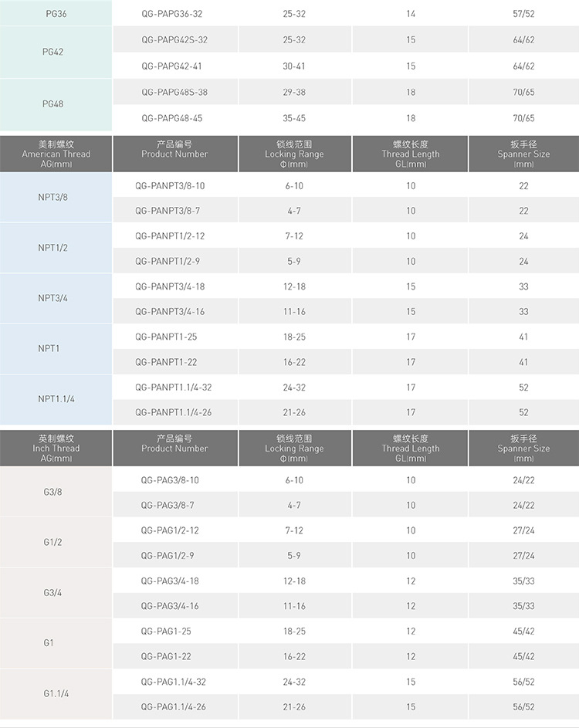Click the NPT3/4 row label

53,298
